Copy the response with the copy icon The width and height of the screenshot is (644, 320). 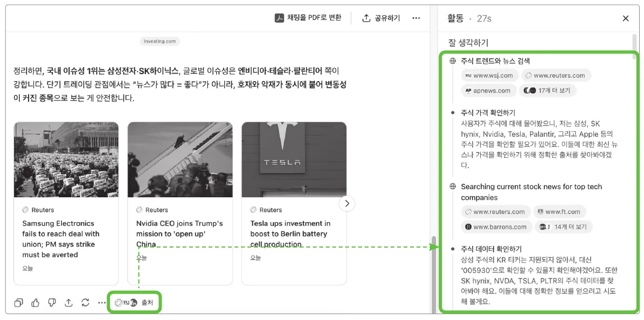click(x=18, y=303)
